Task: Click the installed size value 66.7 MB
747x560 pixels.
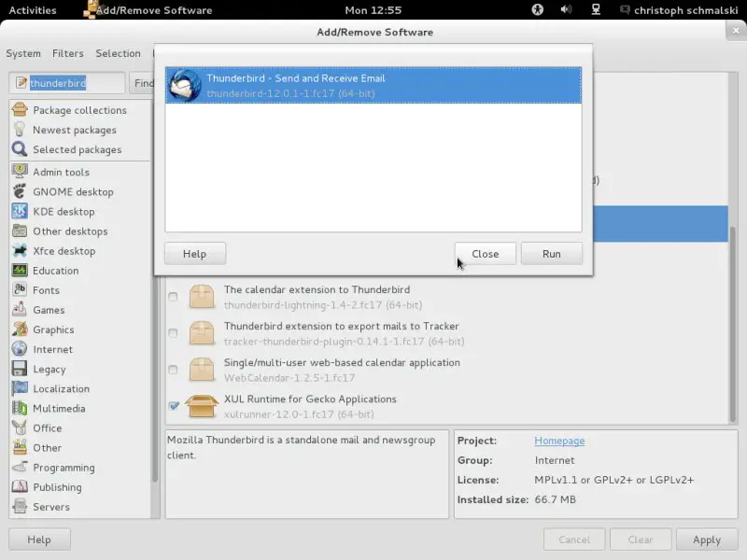Action: 555,499
